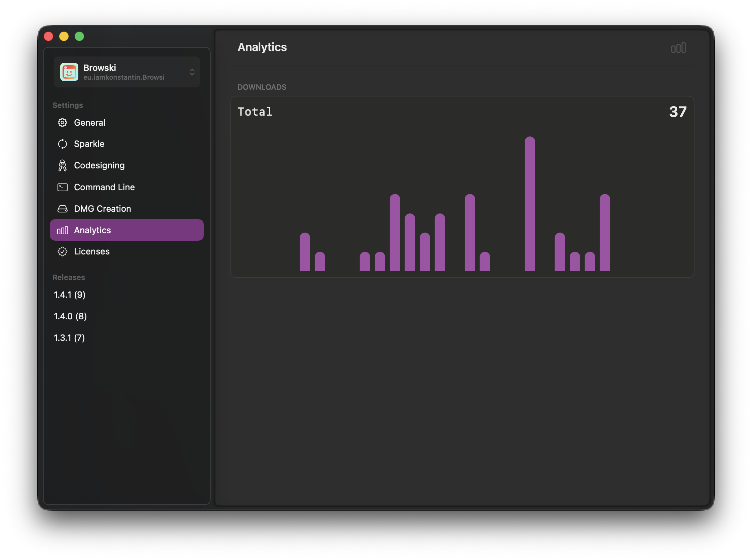Click the Total downloads count 37
Screen dimensions: 752x560
coord(677,112)
